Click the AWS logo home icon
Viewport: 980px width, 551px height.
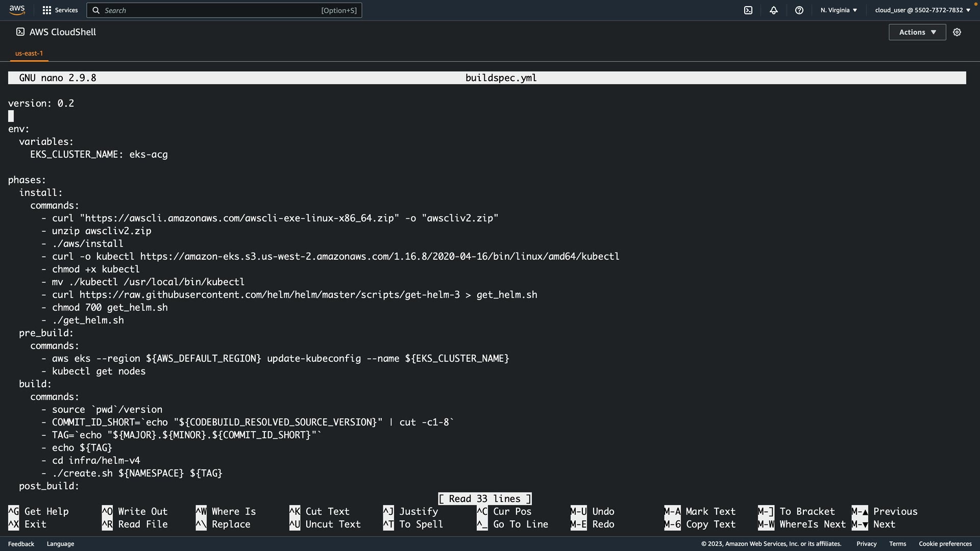pos(17,10)
